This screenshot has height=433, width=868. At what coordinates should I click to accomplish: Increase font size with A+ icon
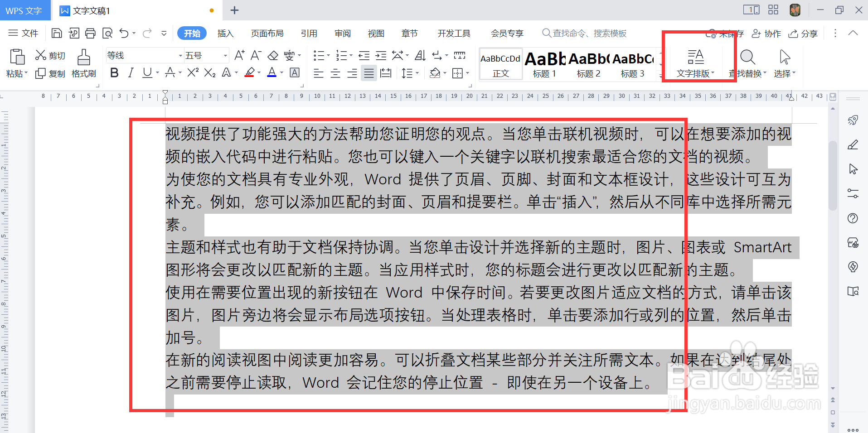pyautogui.click(x=239, y=55)
